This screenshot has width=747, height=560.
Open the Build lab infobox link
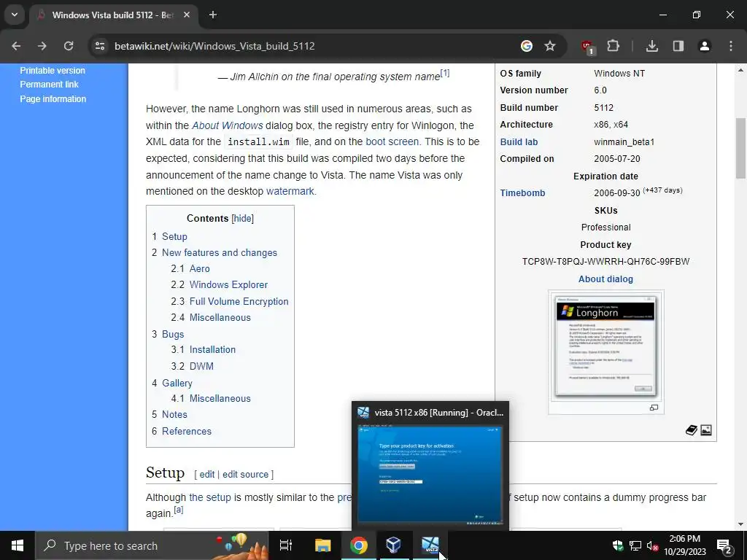tap(519, 142)
